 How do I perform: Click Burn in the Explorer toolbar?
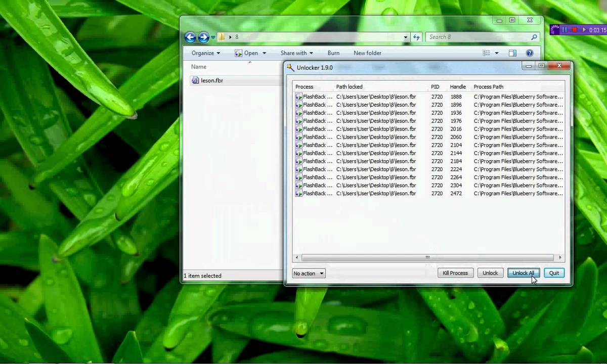(x=333, y=53)
